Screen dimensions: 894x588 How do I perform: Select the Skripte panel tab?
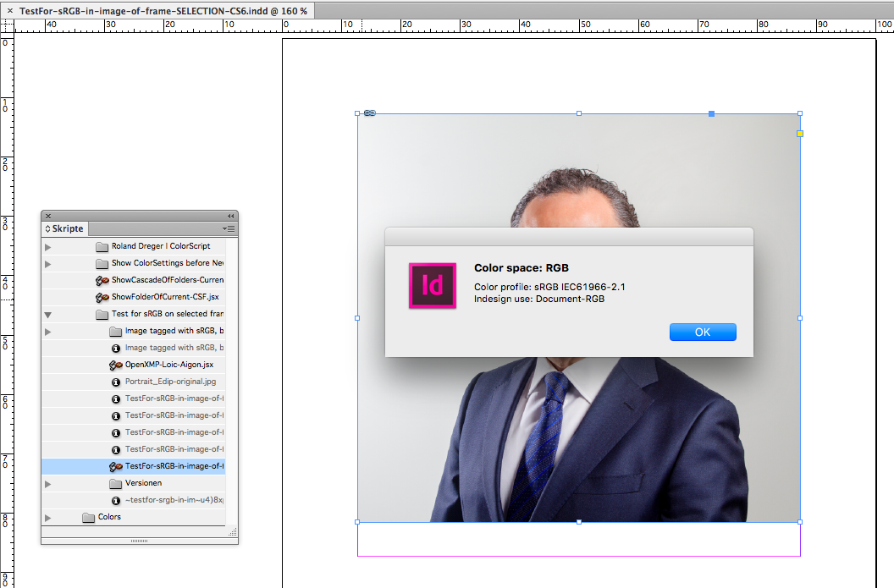(64, 228)
